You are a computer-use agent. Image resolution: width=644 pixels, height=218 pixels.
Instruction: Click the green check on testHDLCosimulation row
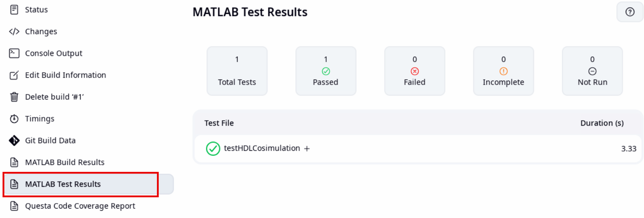coord(213,149)
